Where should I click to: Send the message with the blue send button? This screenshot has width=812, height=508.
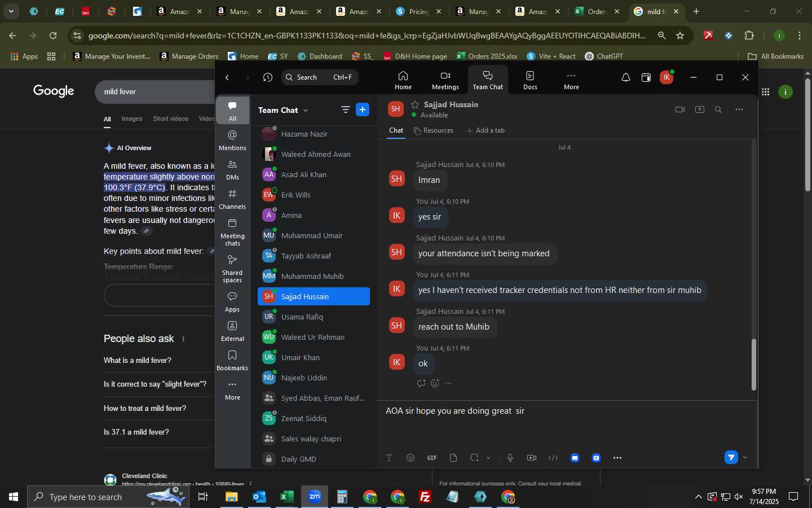(x=731, y=457)
